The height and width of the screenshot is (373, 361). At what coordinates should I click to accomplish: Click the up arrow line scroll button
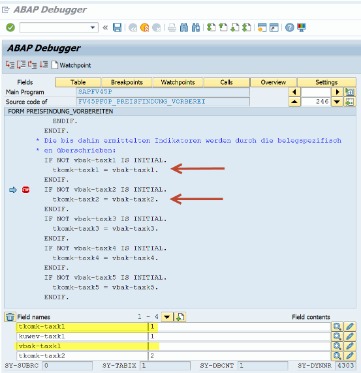point(294,102)
